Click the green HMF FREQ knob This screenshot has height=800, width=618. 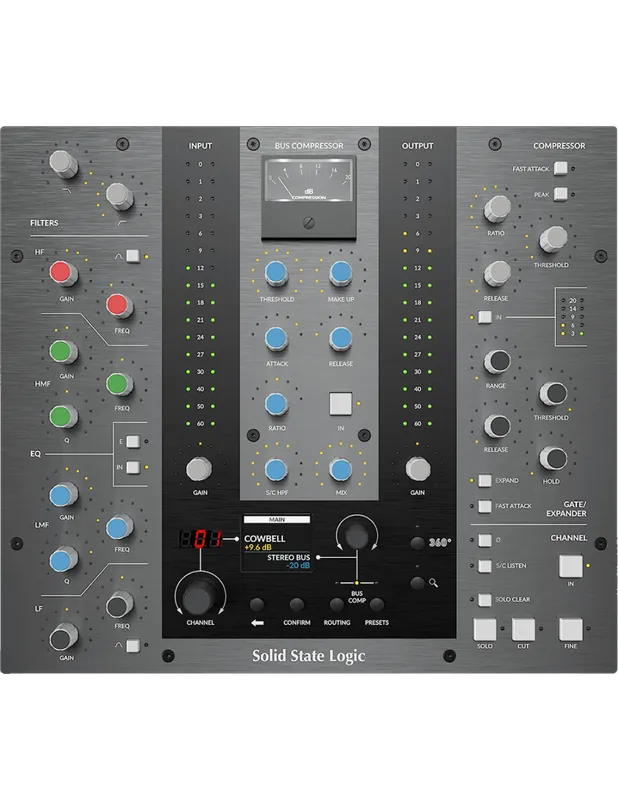pyautogui.click(x=119, y=384)
